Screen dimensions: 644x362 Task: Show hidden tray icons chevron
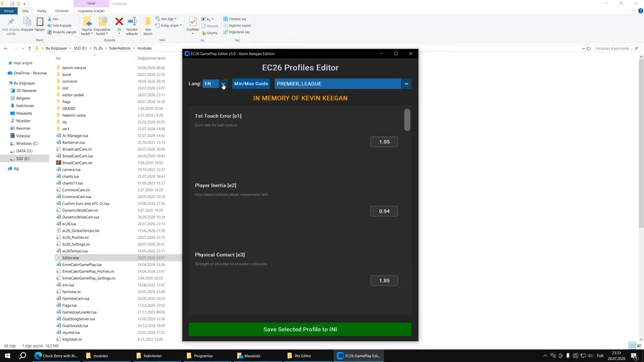click(545, 356)
